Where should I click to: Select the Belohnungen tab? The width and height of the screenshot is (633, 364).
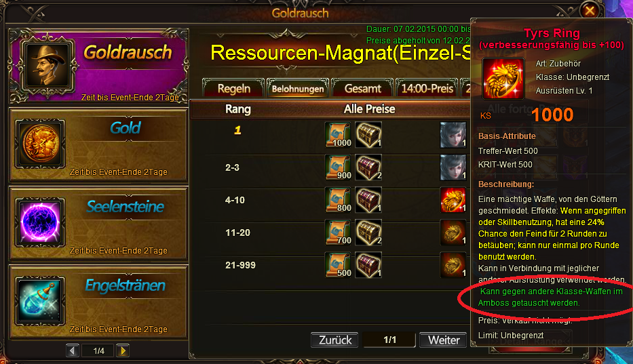pos(298,88)
